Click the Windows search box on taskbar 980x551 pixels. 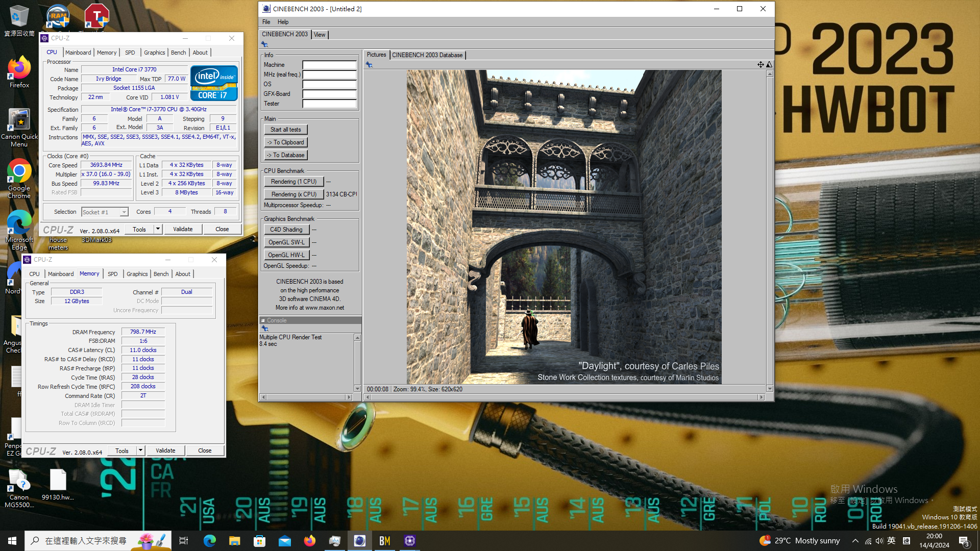click(x=97, y=541)
